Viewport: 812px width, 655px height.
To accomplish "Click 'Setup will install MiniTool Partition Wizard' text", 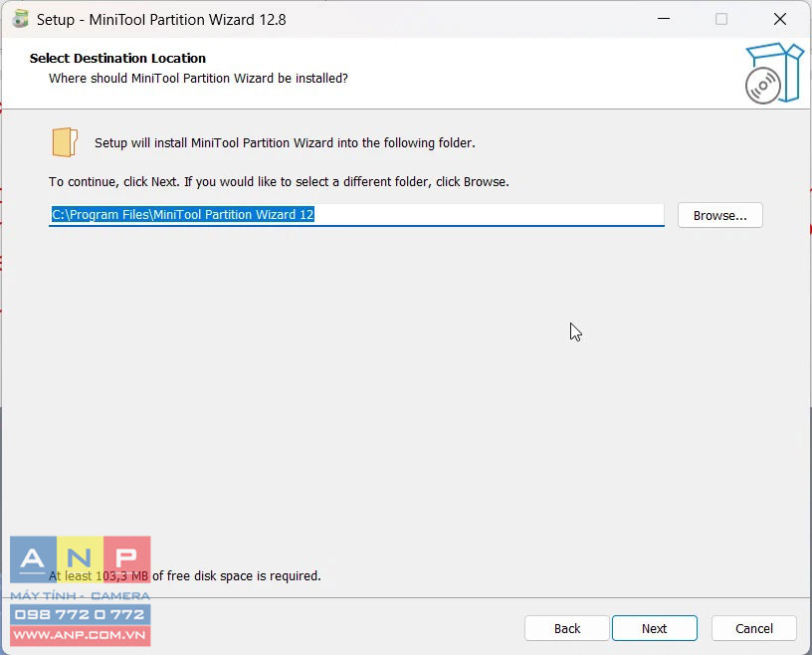I will (285, 143).
